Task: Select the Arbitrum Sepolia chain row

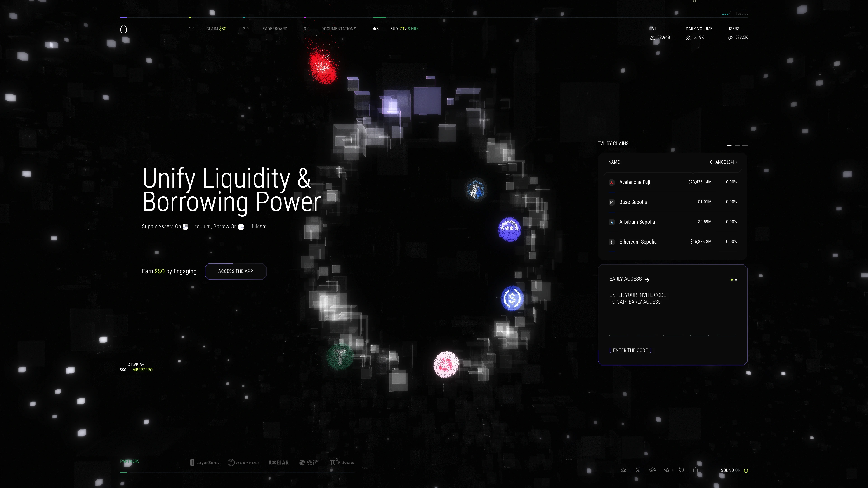Action: (x=672, y=222)
